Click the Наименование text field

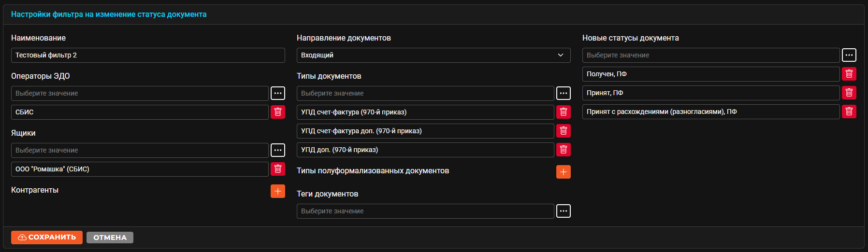click(x=148, y=55)
